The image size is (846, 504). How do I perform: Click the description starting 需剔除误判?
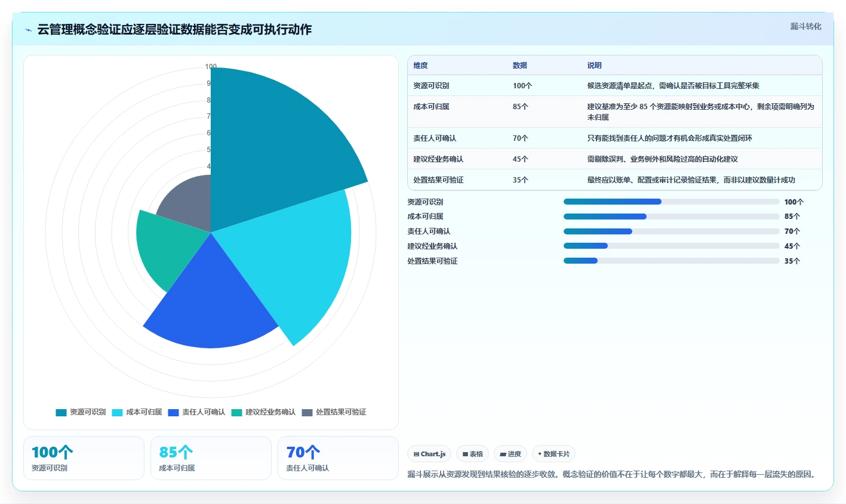click(x=662, y=159)
